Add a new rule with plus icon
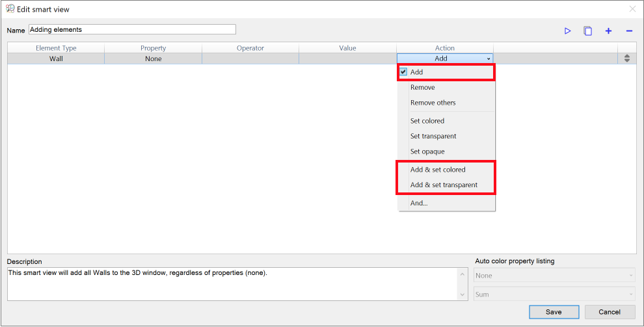The image size is (644, 327). coord(608,31)
